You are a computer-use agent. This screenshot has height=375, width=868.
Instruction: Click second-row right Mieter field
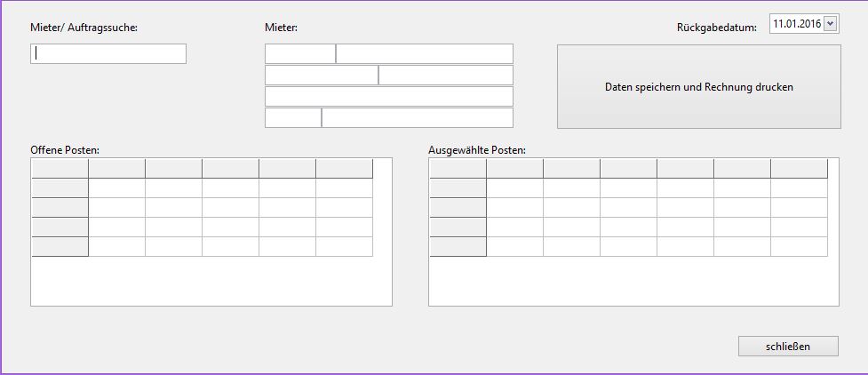click(446, 75)
